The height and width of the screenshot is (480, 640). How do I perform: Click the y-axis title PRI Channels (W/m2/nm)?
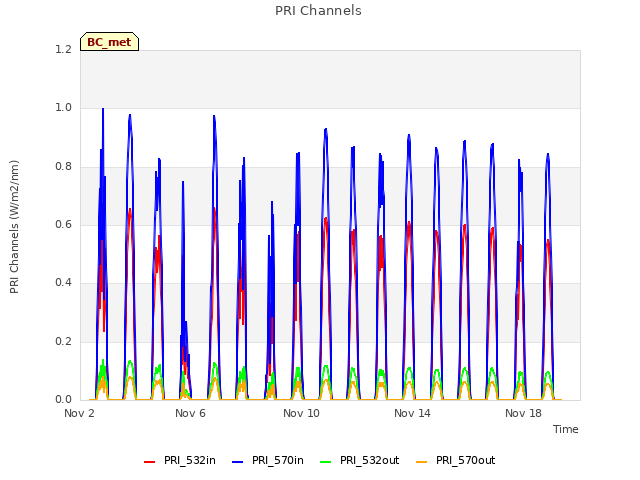point(14,227)
